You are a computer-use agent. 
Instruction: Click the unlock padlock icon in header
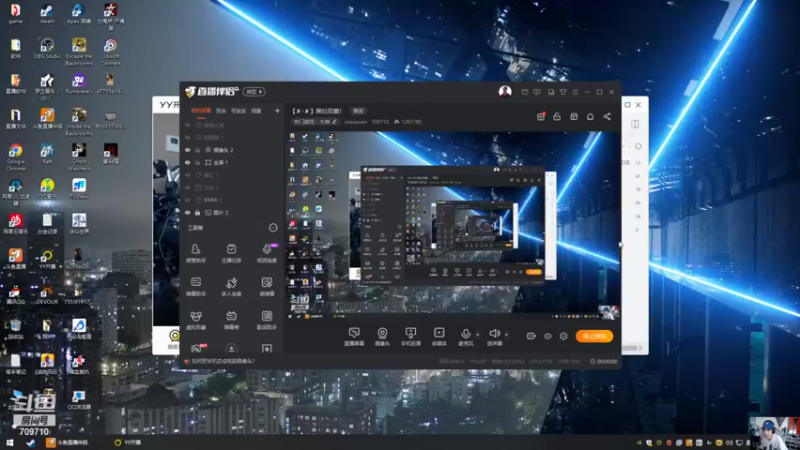tap(557, 116)
